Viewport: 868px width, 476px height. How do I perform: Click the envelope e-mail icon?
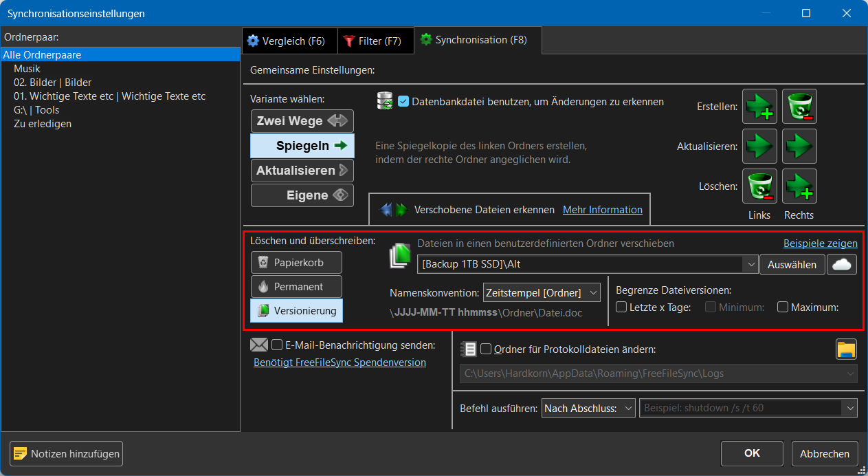(x=259, y=345)
